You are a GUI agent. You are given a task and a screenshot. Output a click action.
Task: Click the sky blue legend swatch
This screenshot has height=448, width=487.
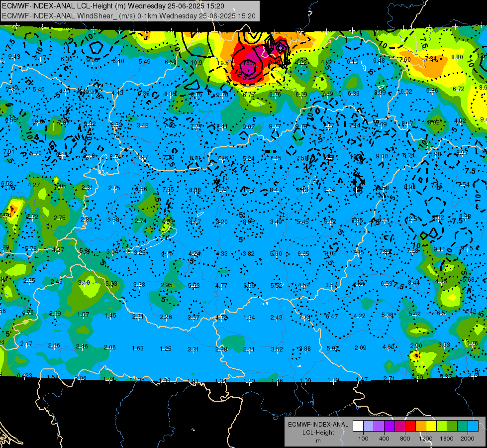(473, 426)
